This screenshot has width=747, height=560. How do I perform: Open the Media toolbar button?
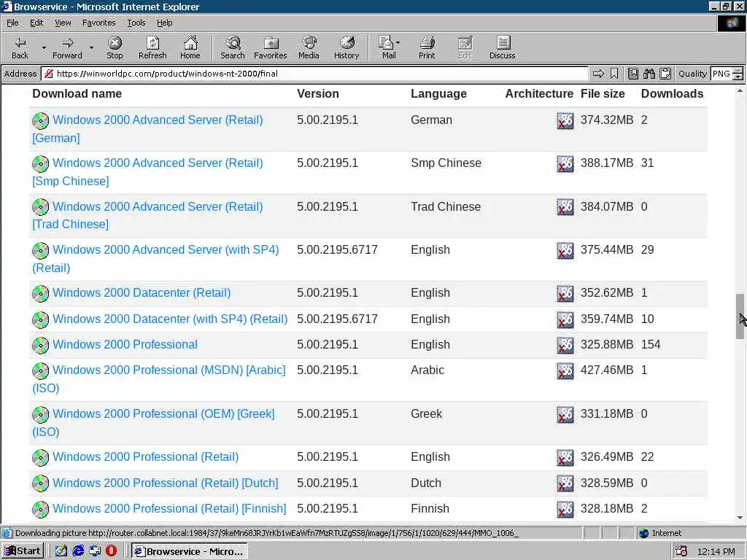[309, 47]
